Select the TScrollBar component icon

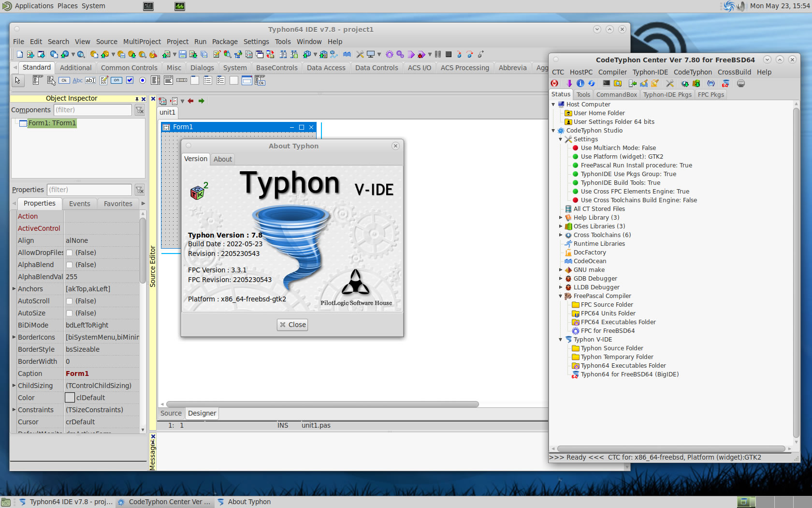(x=181, y=80)
